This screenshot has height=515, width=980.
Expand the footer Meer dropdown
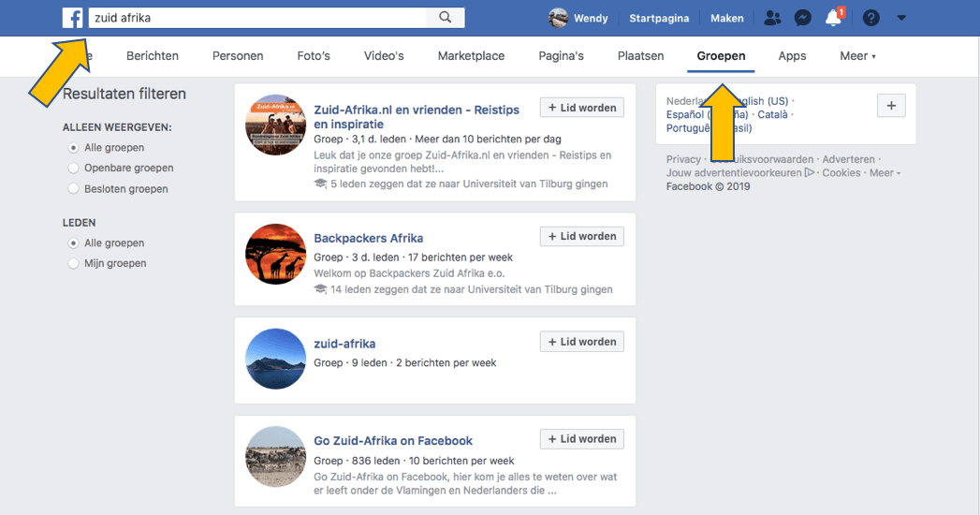pyautogui.click(x=885, y=173)
